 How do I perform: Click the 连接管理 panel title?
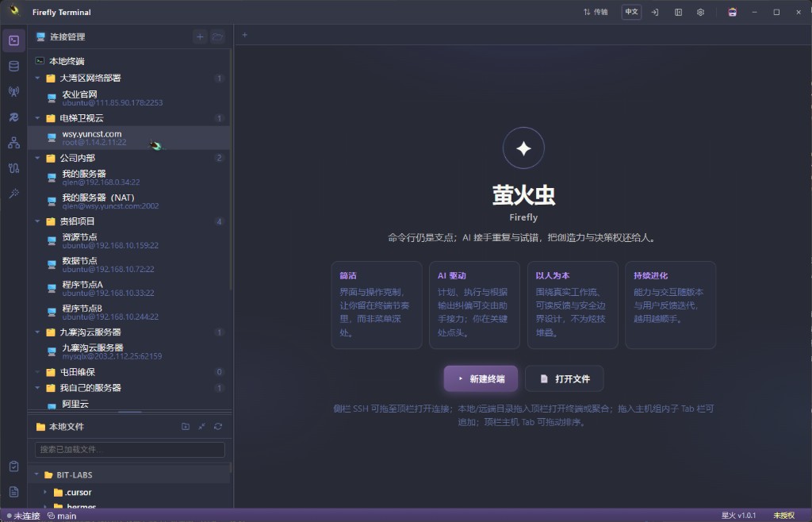(68, 36)
